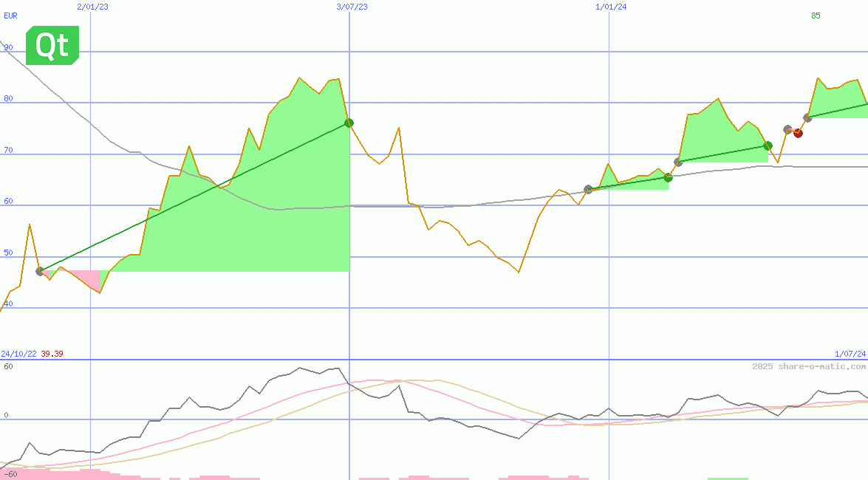Click the 2/01/23 date label
Screen dimensions: 868x480
(x=92, y=7)
